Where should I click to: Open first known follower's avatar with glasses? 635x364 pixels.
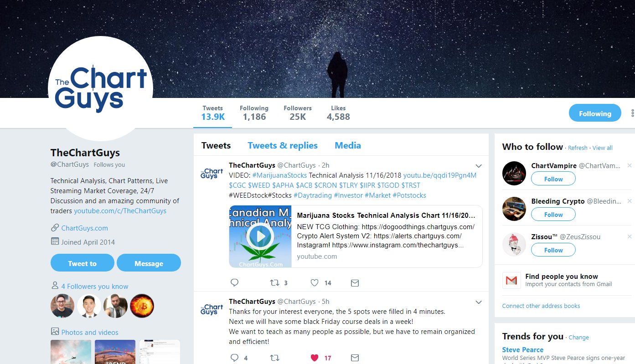pos(62,306)
